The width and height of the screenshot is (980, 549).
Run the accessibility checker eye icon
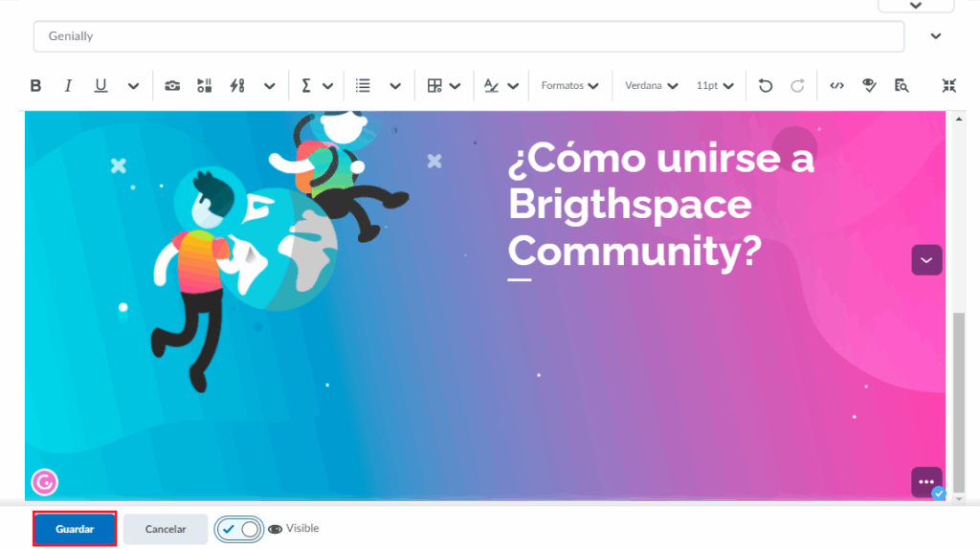[x=869, y=86]
